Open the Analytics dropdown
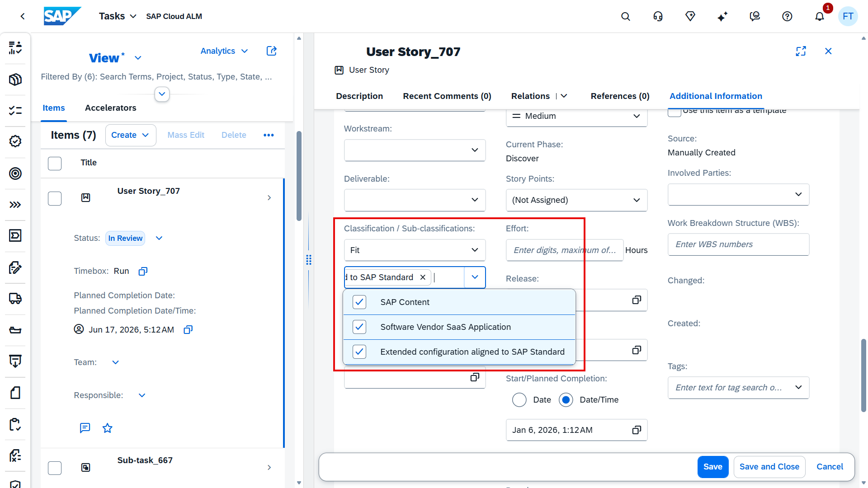This screenshot has height=488, width=868. [224, 51]
